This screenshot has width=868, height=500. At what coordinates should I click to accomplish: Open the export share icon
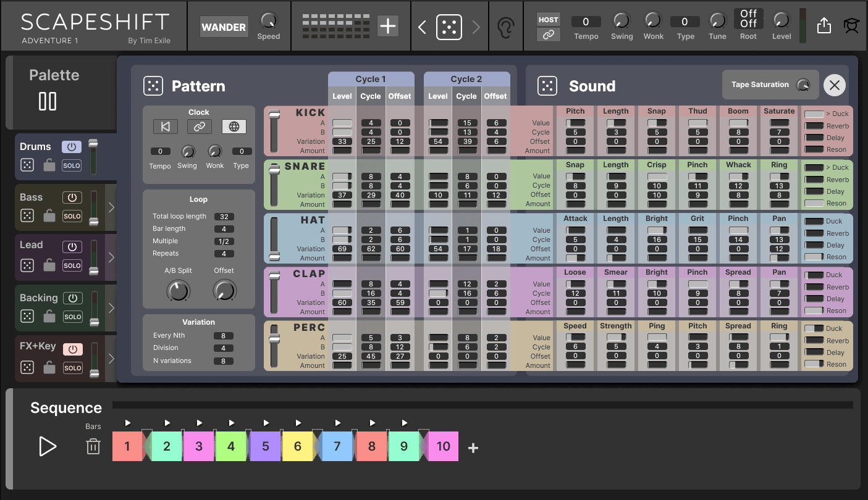[x=824, y=25]
